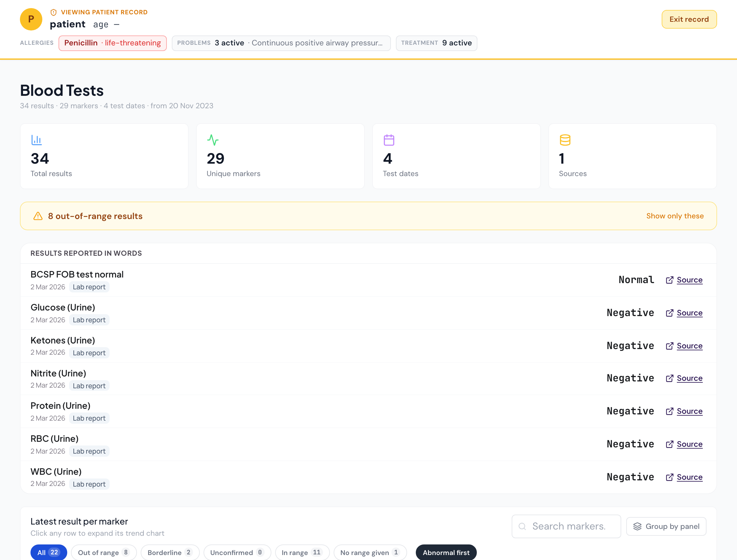Click external link icon for Ketones (Urine)

click(669, 346)
